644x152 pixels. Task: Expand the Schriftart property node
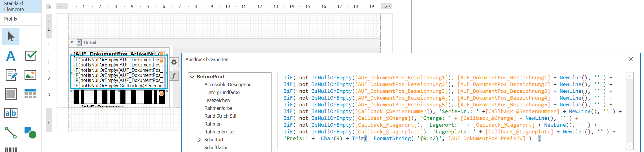(x=199, y=140)
